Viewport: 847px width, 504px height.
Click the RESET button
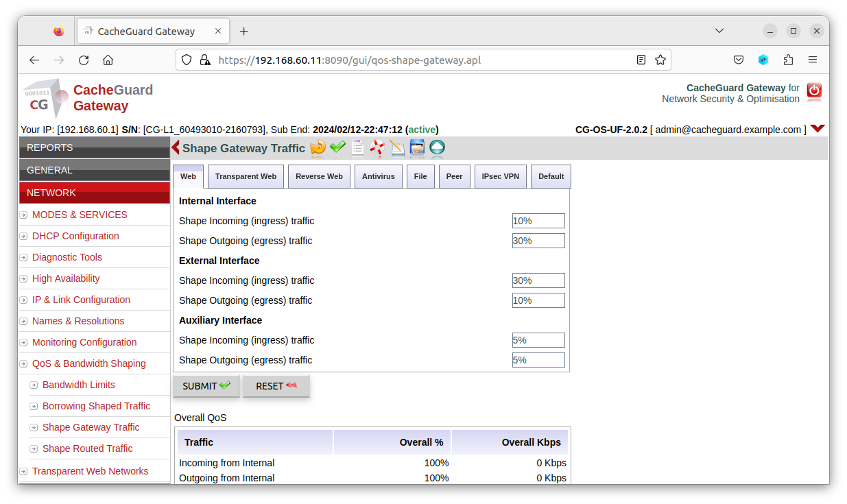click(276, 386)
